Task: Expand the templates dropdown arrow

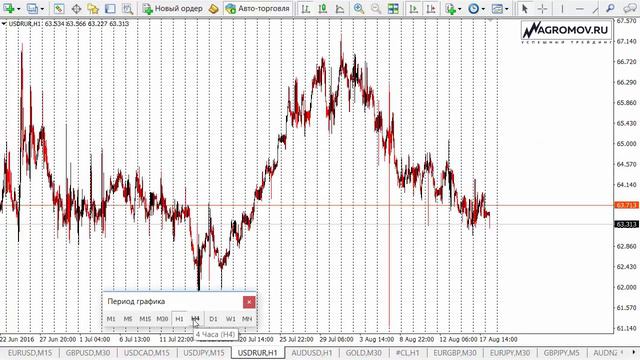Action: click(x=507, y=9)
